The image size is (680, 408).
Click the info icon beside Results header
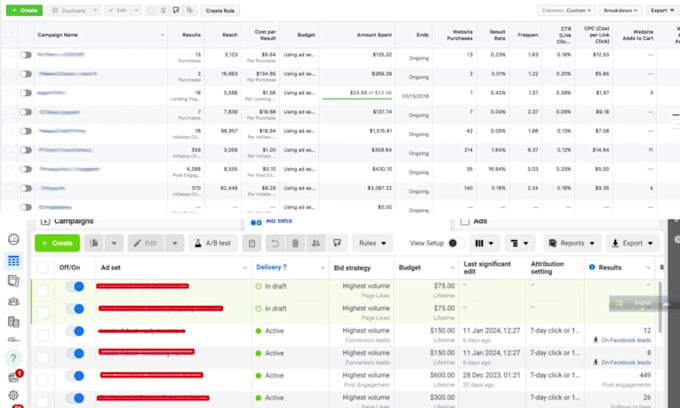pos(592,267)
